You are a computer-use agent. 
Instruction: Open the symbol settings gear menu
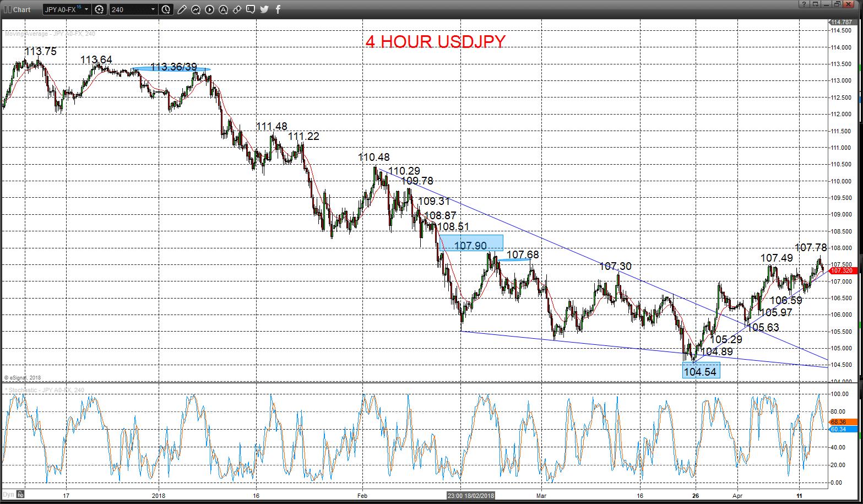click(x=99, y=9)
